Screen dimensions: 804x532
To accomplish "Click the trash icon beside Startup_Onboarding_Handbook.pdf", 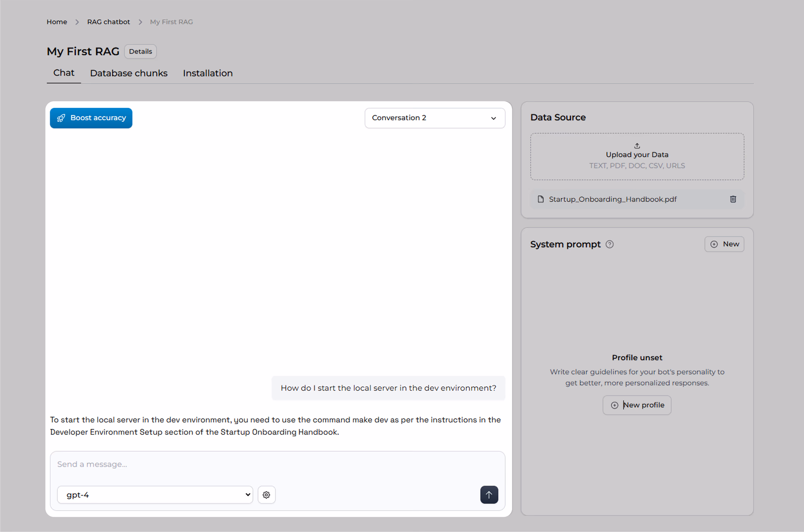I will (733, 199).
